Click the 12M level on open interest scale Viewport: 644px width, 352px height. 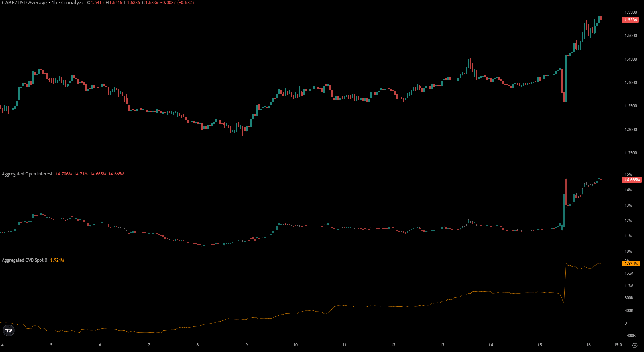pos(628,221)
